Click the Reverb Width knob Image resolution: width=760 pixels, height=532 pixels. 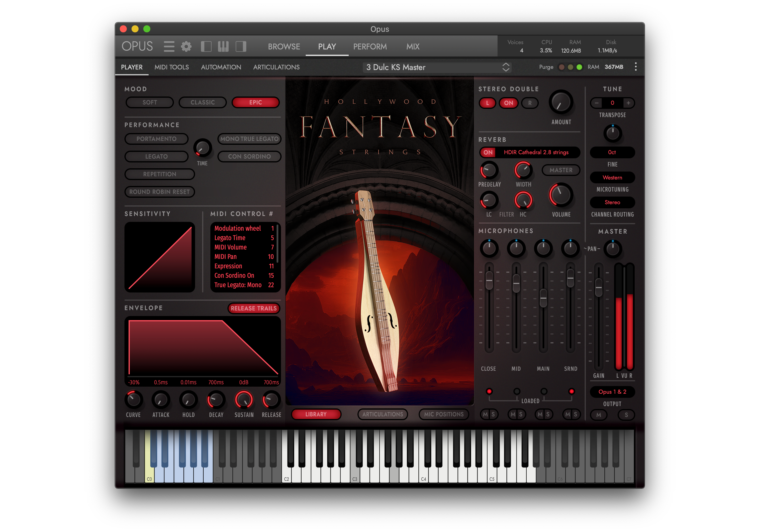point(523,170)
